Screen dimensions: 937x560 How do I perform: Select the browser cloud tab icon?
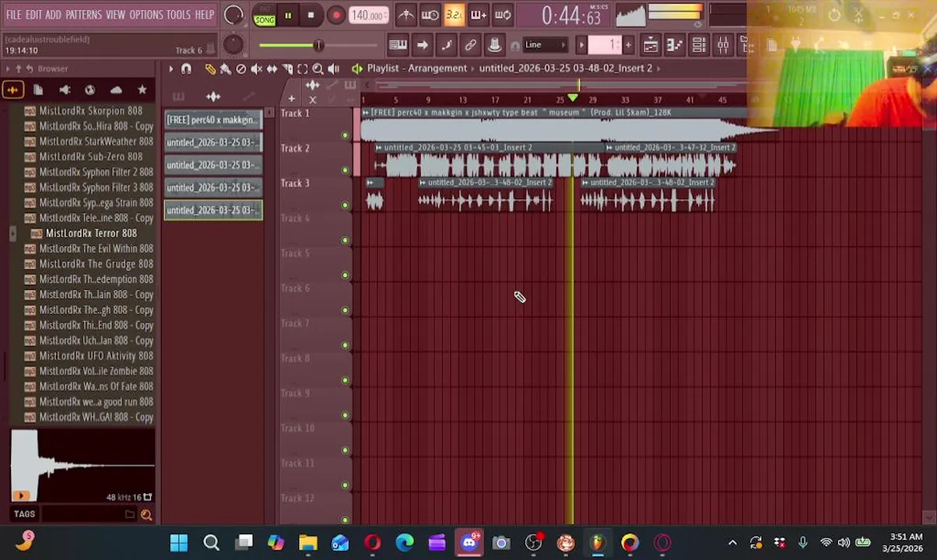[x=116, y=90]
